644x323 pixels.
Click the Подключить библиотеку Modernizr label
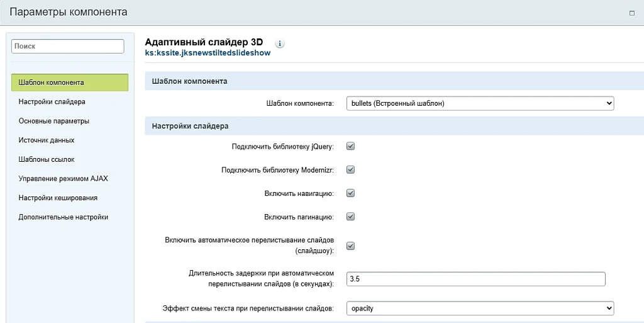coord(277,170)
